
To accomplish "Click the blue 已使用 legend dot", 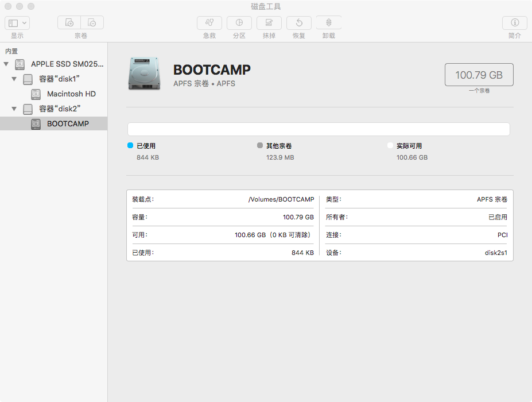I will tap(130, 146).
